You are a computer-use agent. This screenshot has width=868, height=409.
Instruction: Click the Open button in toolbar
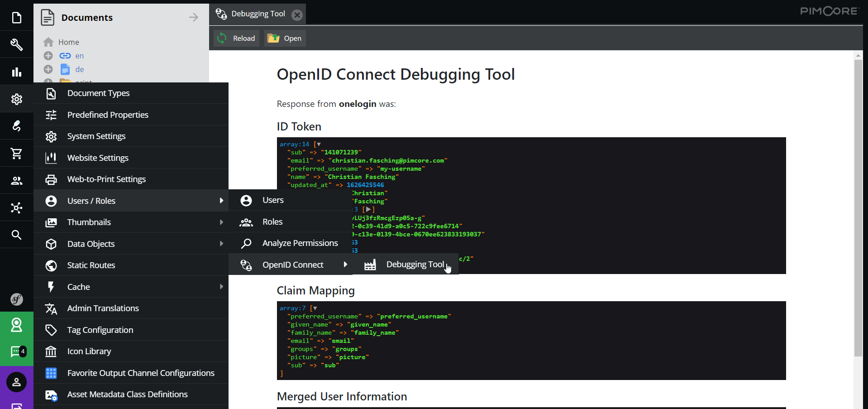pyautogui.click(x=285, y=38)
